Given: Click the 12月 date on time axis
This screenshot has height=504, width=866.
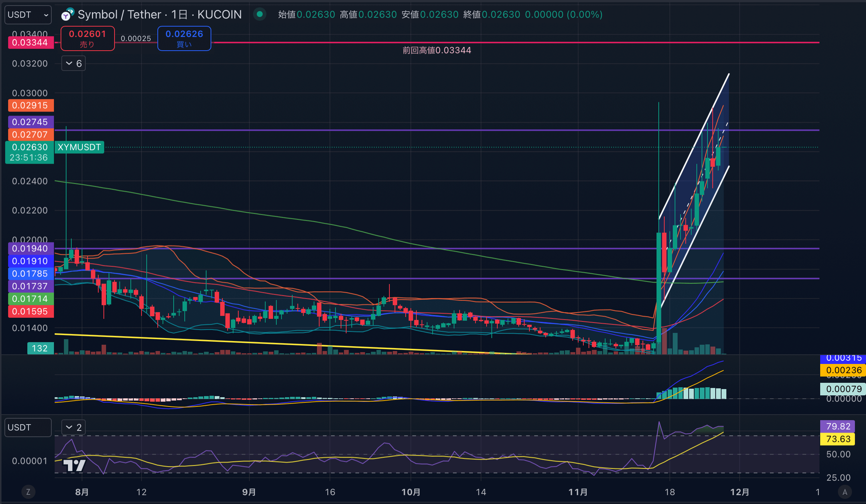Looking at the screenshot, I should (740, 492).
